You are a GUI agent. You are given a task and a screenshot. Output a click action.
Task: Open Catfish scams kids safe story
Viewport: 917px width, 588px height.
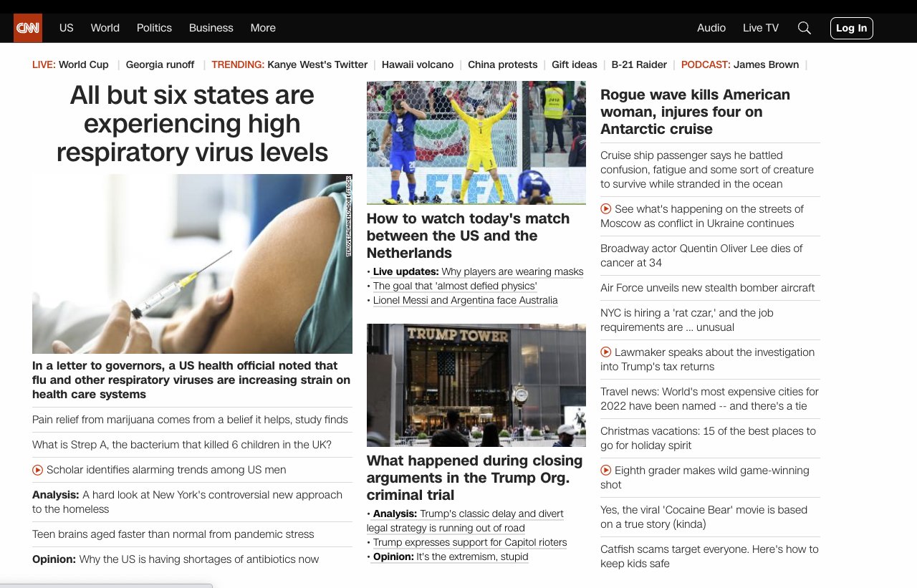(709, 556)
